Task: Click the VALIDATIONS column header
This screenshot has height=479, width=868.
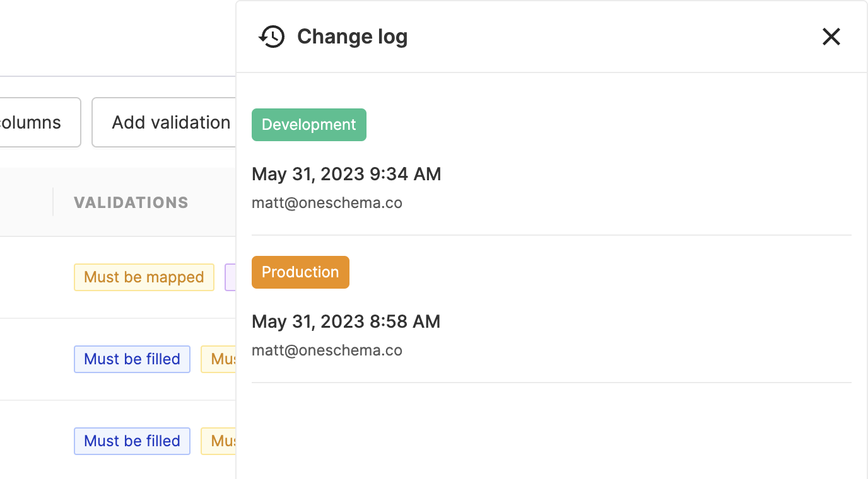Action: 131,202
